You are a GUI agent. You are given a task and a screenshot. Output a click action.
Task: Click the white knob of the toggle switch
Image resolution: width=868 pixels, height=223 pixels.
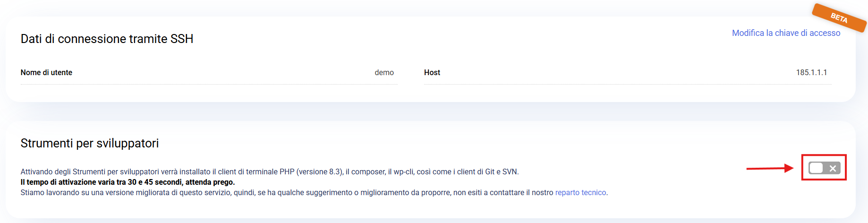click(816, 168)
